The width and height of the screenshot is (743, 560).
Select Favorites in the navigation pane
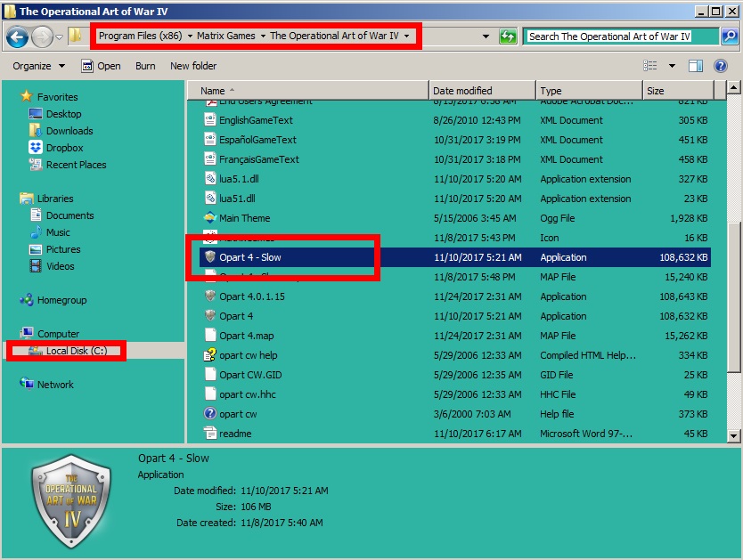pyautogui.click(x=57, y=97)
